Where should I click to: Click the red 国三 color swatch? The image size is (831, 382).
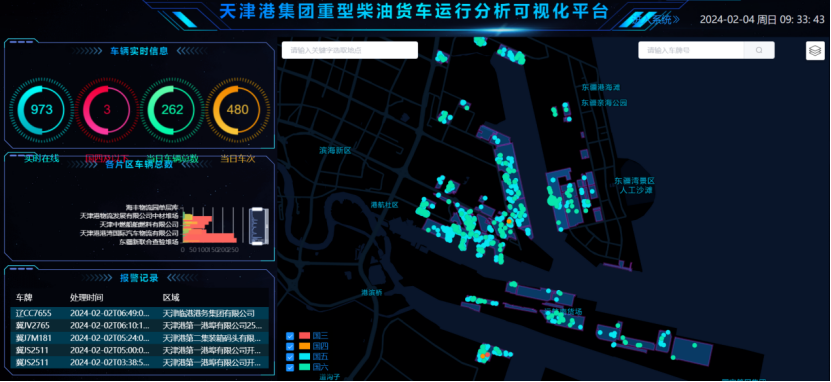[304, 336]
